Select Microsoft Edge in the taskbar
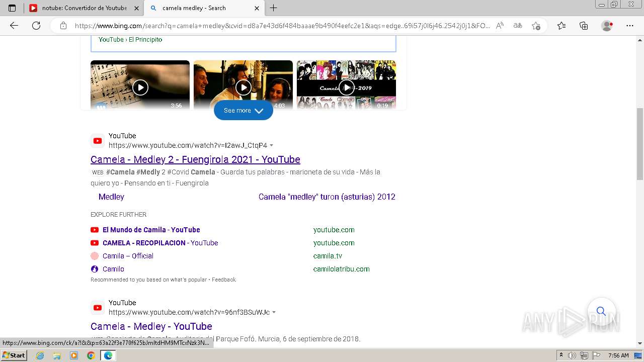 [108, 355]
